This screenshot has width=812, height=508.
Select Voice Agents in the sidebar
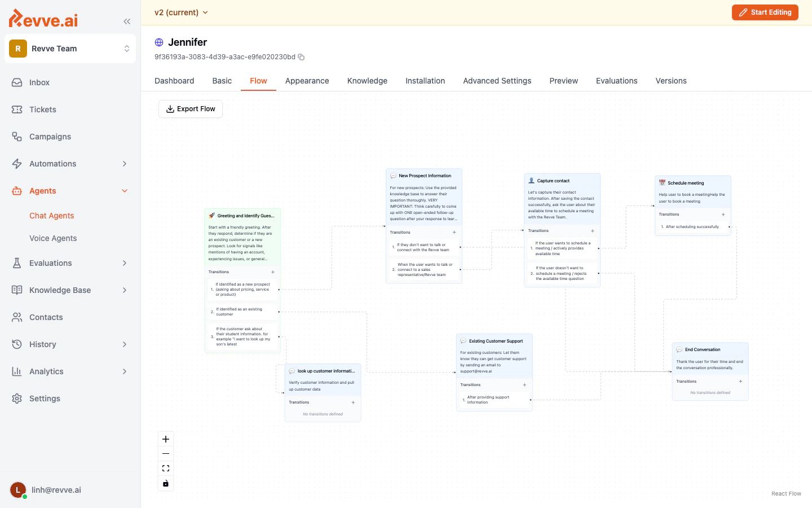(x=52, y=238)
